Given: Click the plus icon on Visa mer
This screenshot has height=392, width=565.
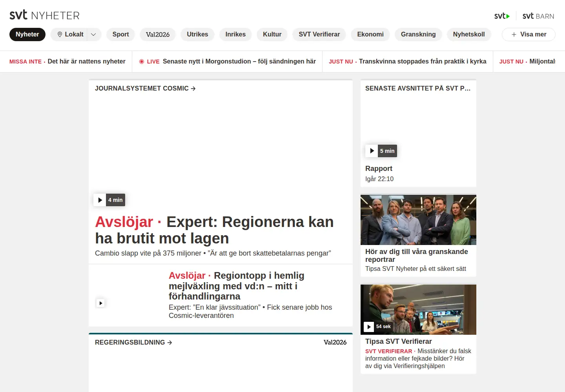Looking at the screenshot, I should point(514,34).
